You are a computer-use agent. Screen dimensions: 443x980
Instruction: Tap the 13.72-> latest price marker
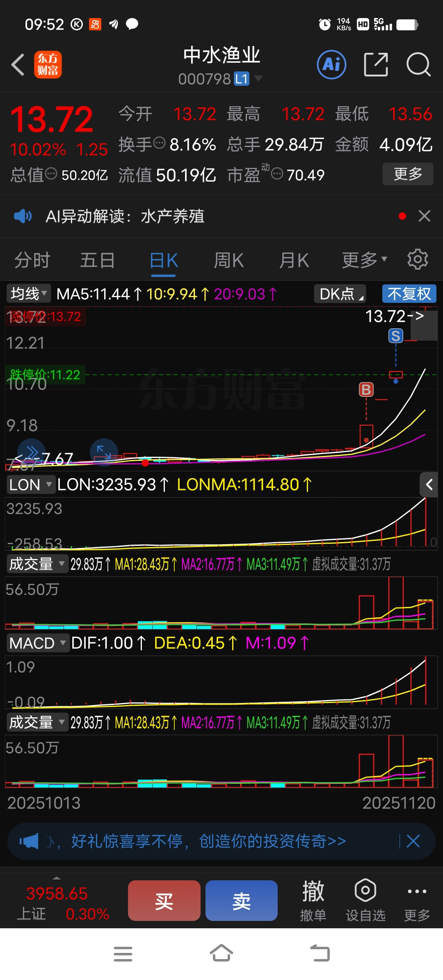(x=395, y=316)
